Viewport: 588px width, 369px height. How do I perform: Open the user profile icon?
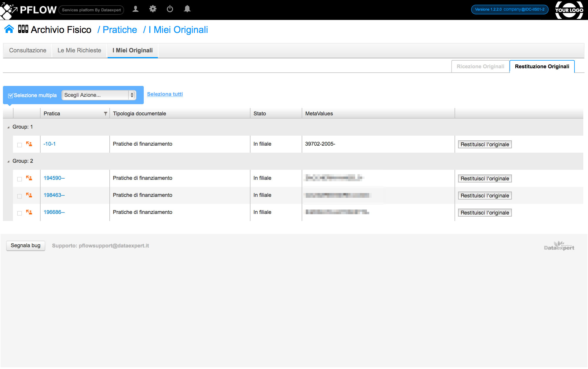point(135,9)
